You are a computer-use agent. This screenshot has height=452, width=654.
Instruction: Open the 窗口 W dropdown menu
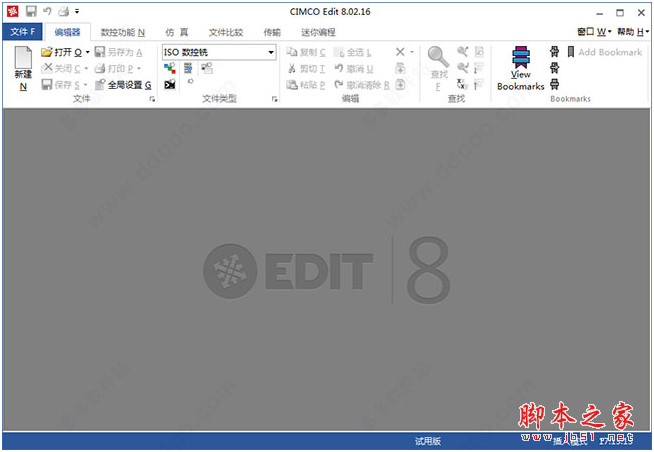pos(594,32)
